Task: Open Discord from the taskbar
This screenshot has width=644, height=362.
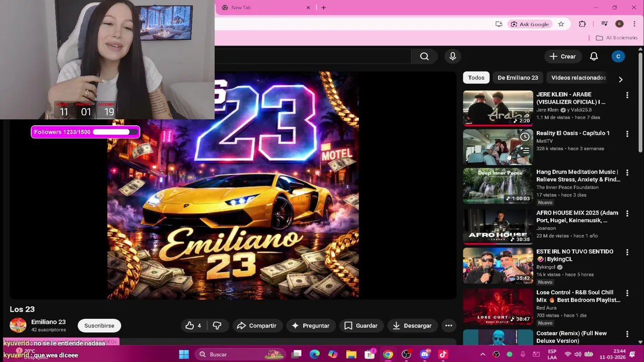Action: tap(425, 354)
